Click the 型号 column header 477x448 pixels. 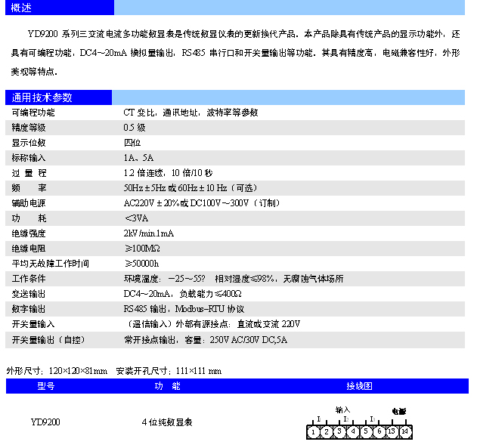[x=46, y=386]
